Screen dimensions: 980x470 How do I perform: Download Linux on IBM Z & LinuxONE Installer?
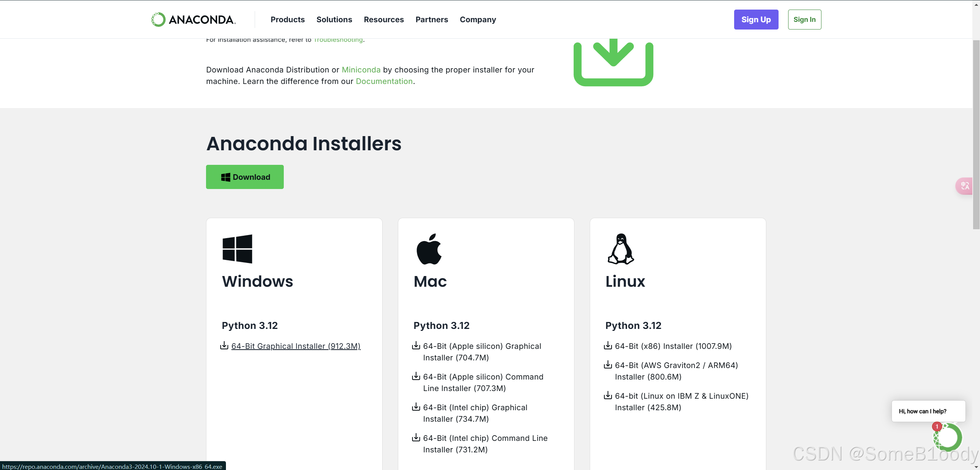[x=682, y=402]
